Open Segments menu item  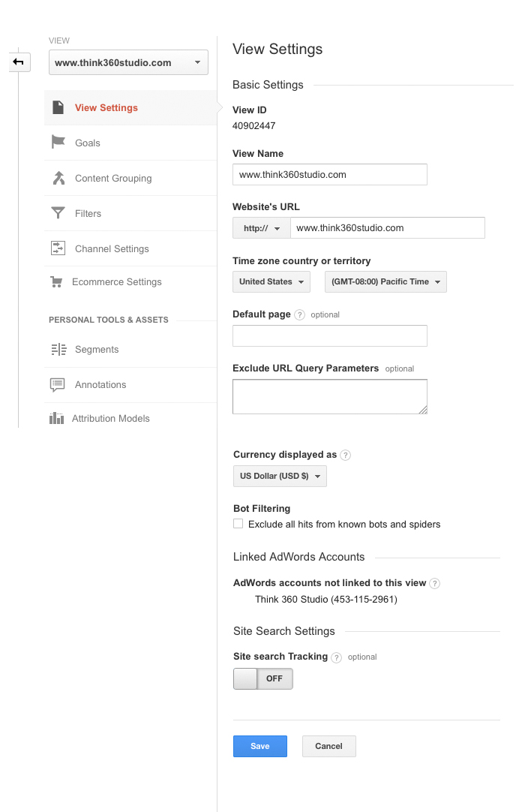pos(130,350)
